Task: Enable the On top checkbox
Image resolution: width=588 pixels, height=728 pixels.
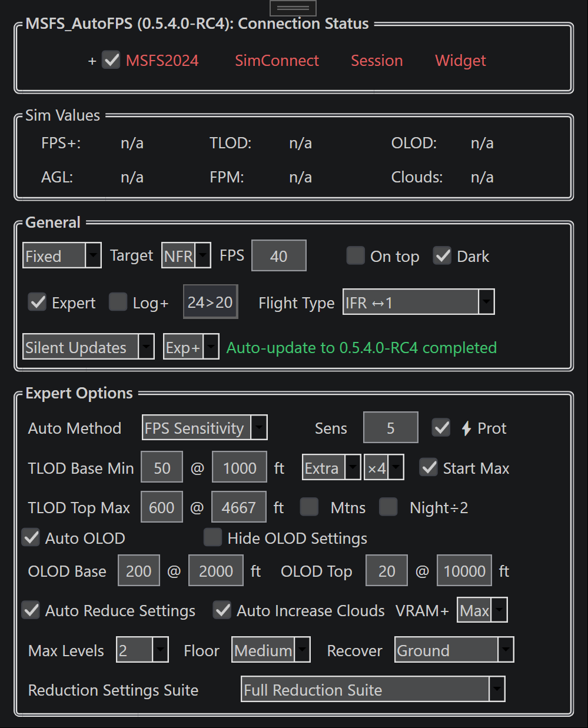Action: (356, 255)
